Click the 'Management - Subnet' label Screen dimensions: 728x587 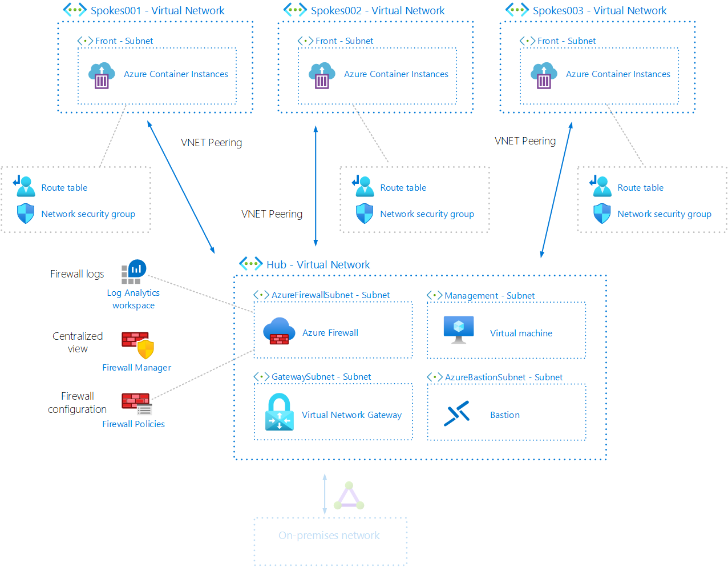(x=490, y=296)
